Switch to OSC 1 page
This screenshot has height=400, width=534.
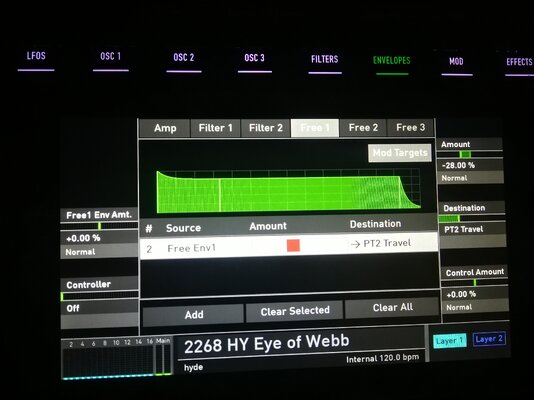click(110, 57)
